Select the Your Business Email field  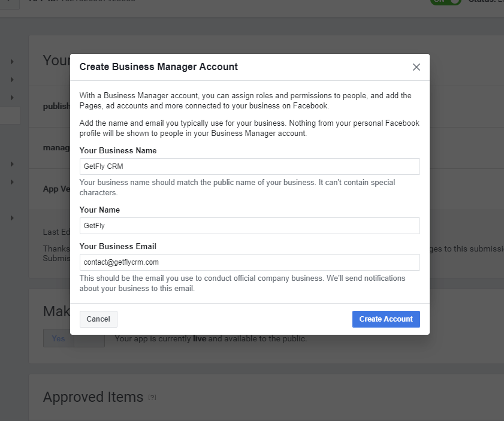(x=250, y=262)
